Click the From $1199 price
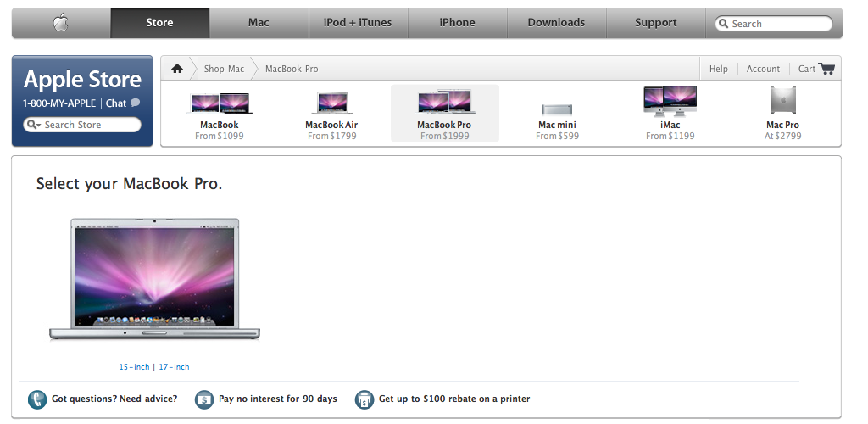The image size is (868, 424). pyautogui.click(x=670, y=136)
